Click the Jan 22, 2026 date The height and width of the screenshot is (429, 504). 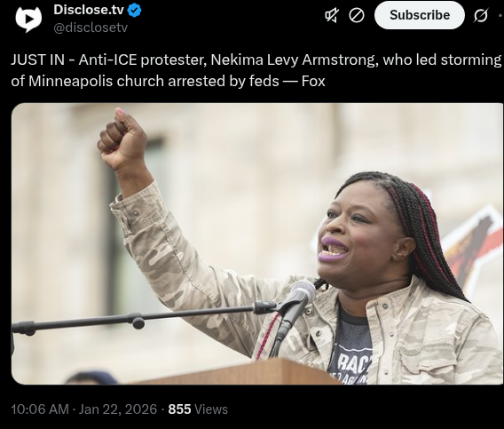tap(118, 409)
